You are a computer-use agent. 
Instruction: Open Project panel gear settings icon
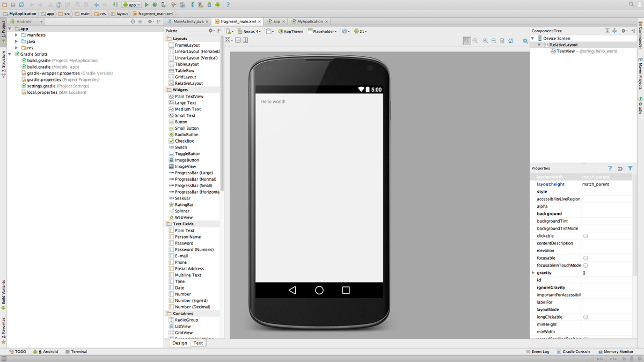pyautogui.click(x=150, y=21)
